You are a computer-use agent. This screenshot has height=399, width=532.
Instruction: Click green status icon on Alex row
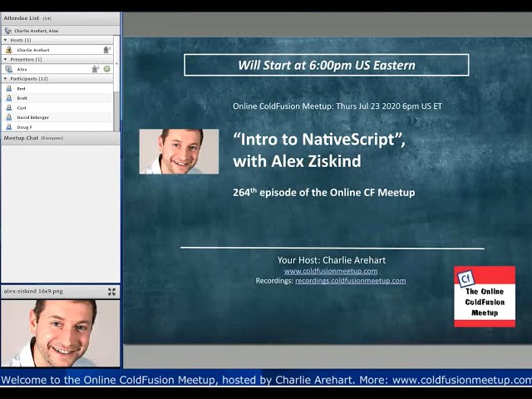[x=107, y=69]
